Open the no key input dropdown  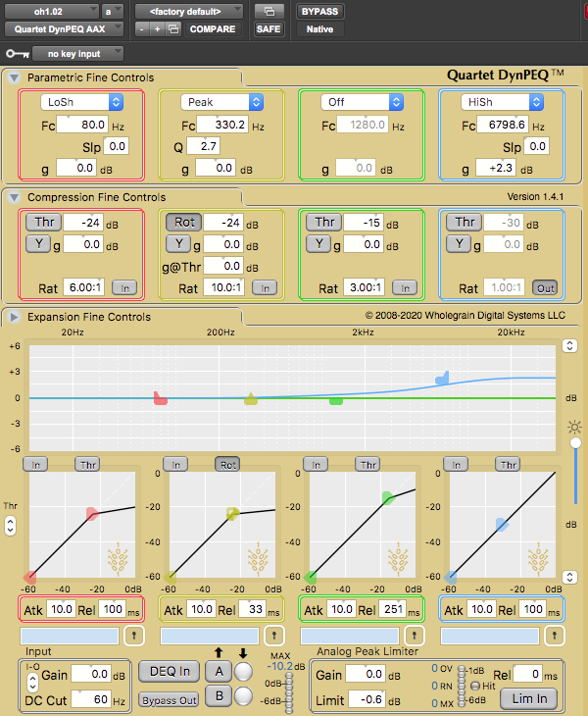point(77,54)
